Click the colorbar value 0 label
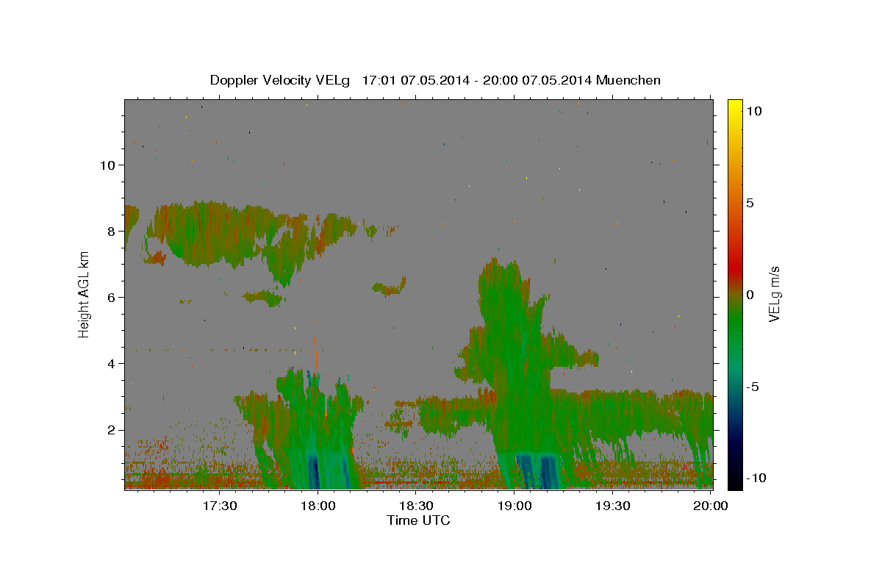This screenshot has width=882, height=588. (750, 295)
